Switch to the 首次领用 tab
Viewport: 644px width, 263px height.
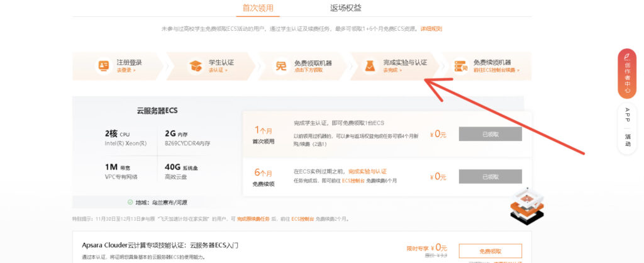click(x=258, y=8)
